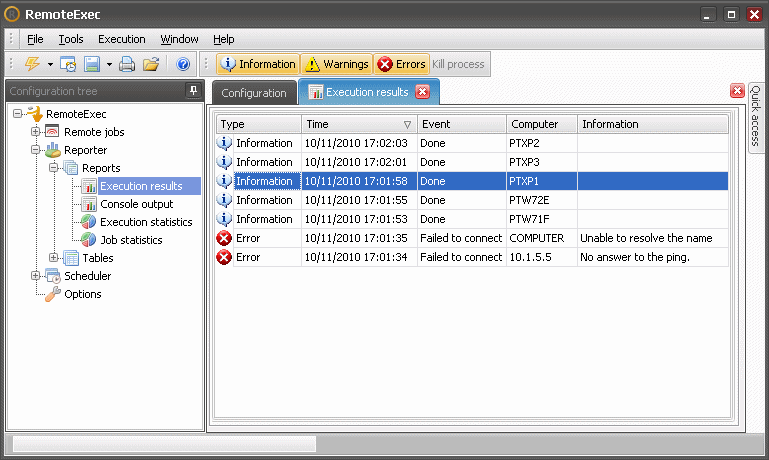Click the PTXP1 computer cell
Viewport: 769px width, 460px height.
coord(541,181)
